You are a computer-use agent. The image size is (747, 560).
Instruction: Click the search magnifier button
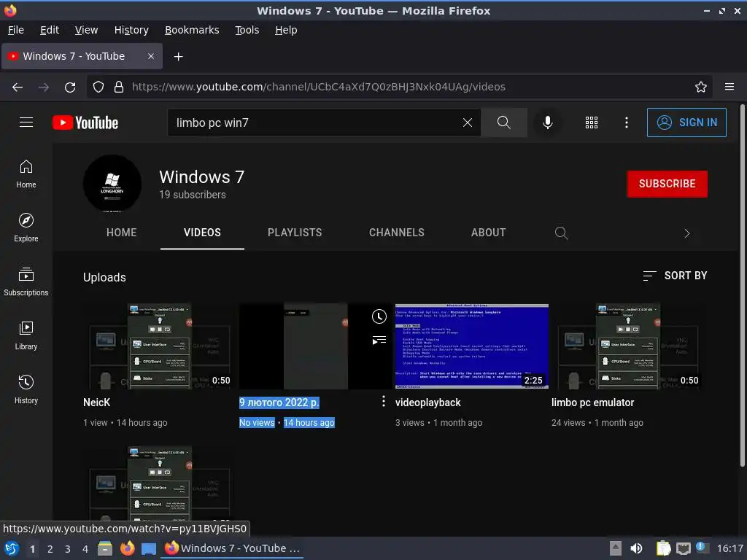tap(503, 122)
